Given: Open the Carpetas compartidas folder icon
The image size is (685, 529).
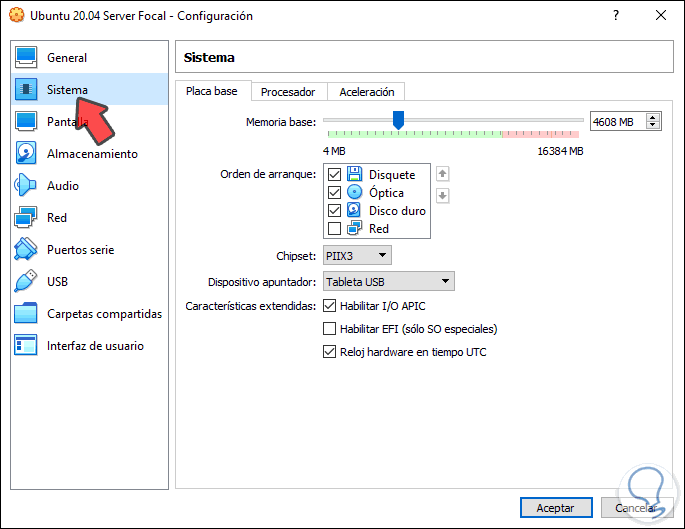Looking at the screenshot, I should pos(26,313).
